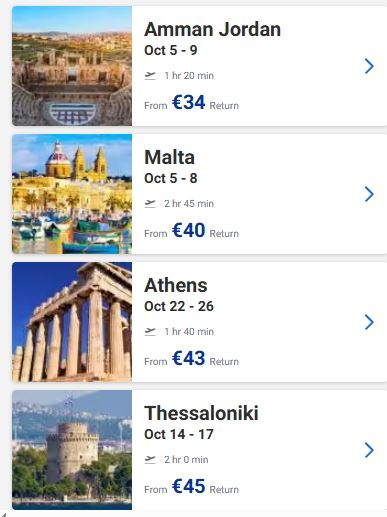The width and height of the screenshot is (387, 517).
Task: Click the plane icon beside 1 hr 20 min
Action: click(x=150, y=76)
